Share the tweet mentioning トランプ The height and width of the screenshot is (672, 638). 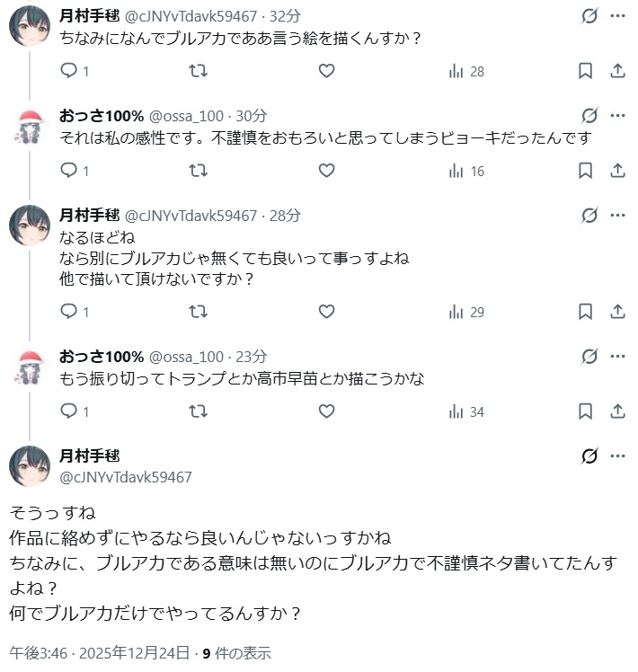tap(617, 411)
